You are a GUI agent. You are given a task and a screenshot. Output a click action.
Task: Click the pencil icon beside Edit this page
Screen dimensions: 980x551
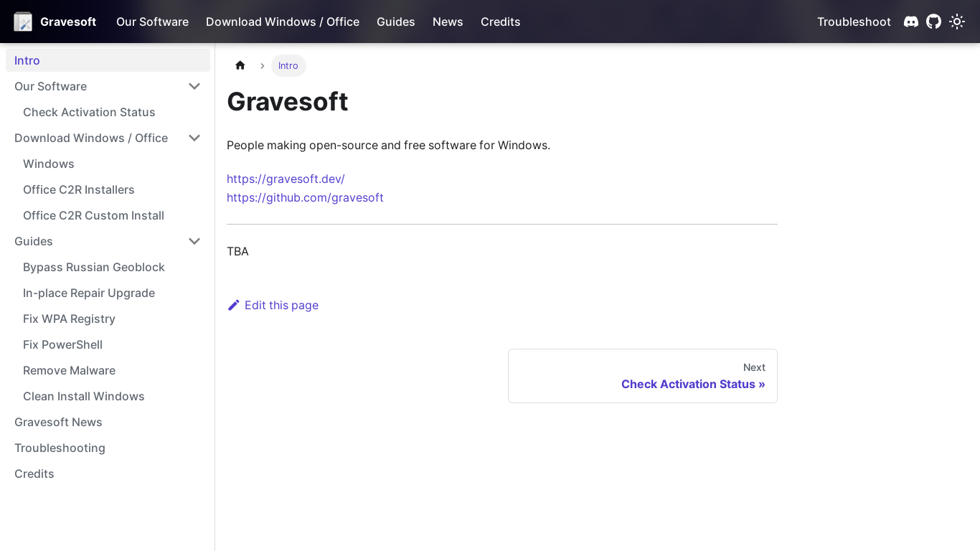pyautogui.click(x=234, y=305)
